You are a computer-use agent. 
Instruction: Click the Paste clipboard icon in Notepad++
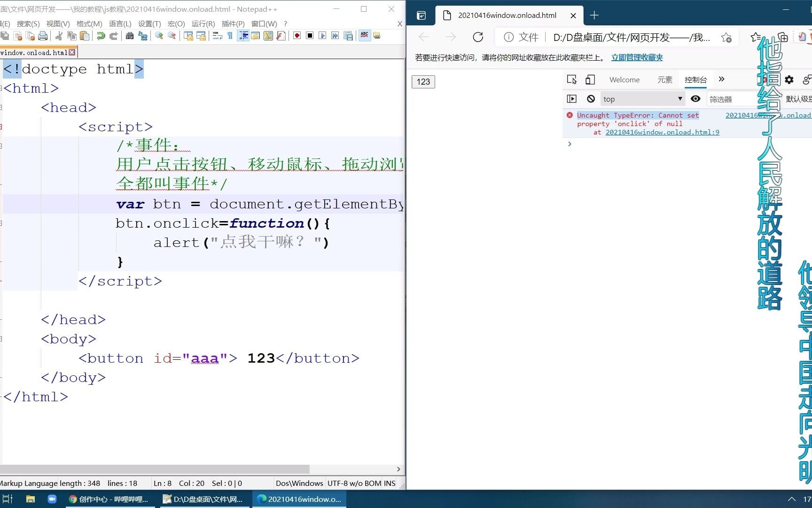[85, 36]
